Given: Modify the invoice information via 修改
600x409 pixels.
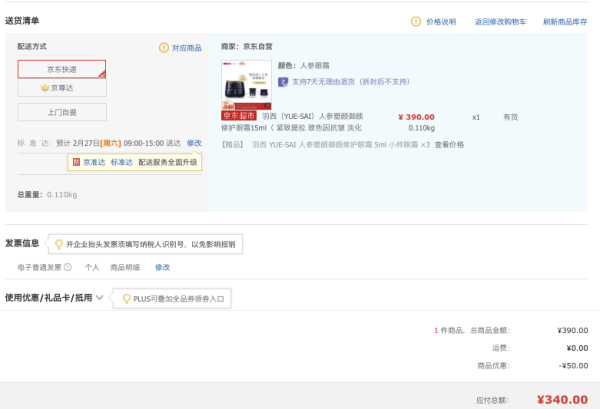Looking at the screenshot, I should (x=162, y=267).
